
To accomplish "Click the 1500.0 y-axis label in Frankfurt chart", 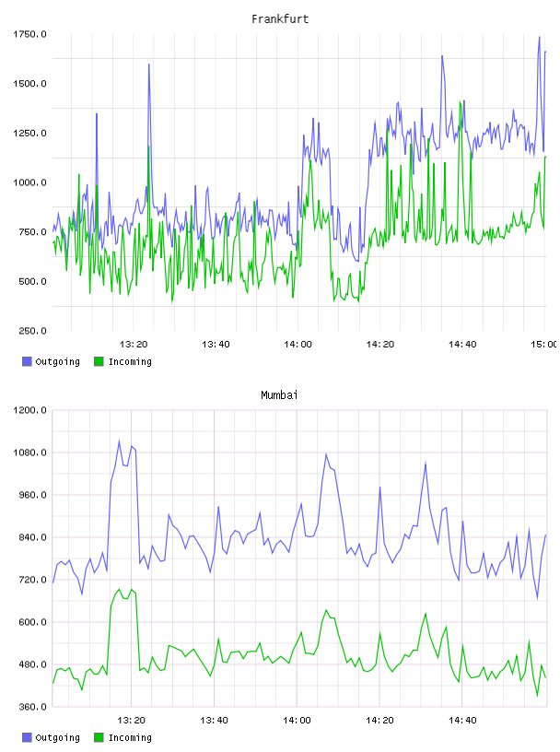I will [29, 84].
